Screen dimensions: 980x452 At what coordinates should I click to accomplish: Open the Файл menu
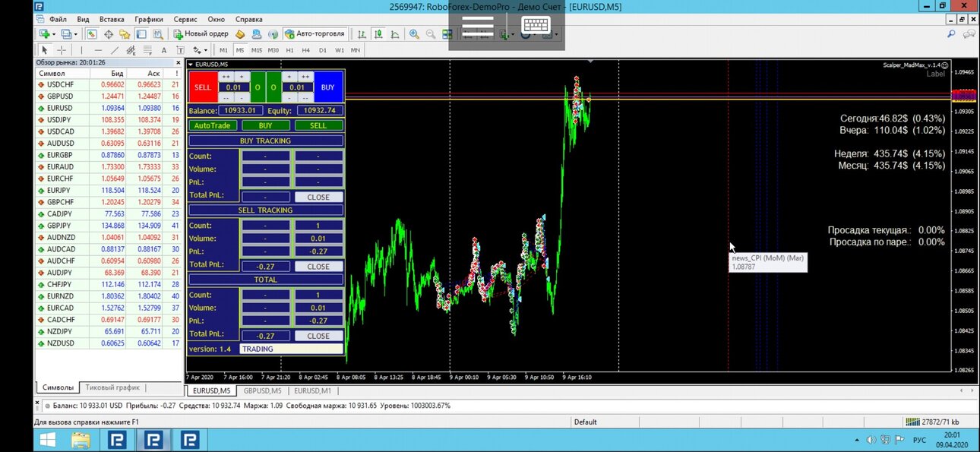tap(57, 19)
